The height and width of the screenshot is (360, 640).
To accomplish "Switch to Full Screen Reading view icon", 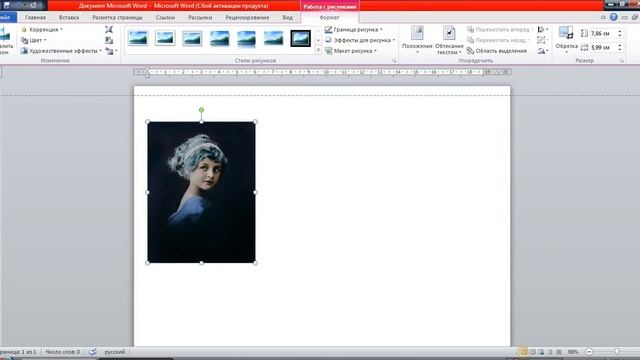I will click(x=533, y=351).
